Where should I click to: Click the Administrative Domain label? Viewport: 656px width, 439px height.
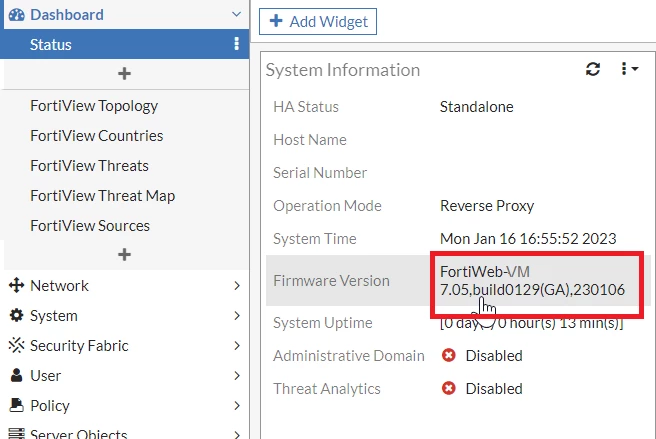pos(348,356)
